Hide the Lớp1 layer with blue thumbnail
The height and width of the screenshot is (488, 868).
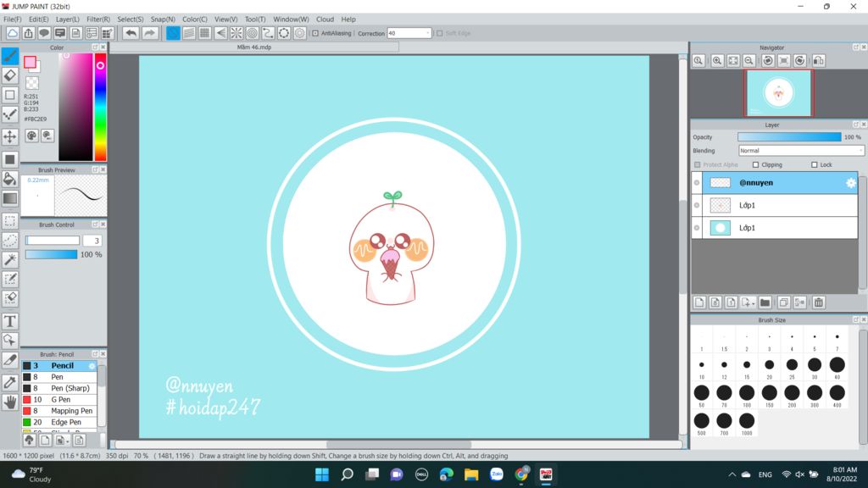(x=697, y=227)
